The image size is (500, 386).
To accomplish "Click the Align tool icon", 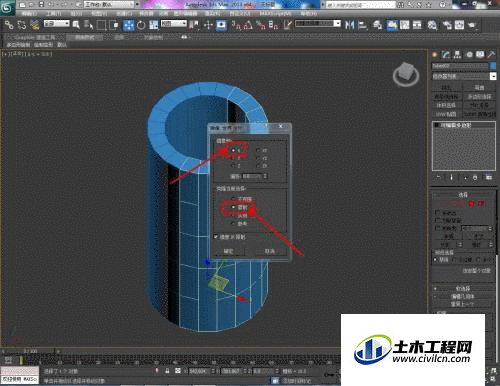I will pyautogui.click(x=362, y=25).
